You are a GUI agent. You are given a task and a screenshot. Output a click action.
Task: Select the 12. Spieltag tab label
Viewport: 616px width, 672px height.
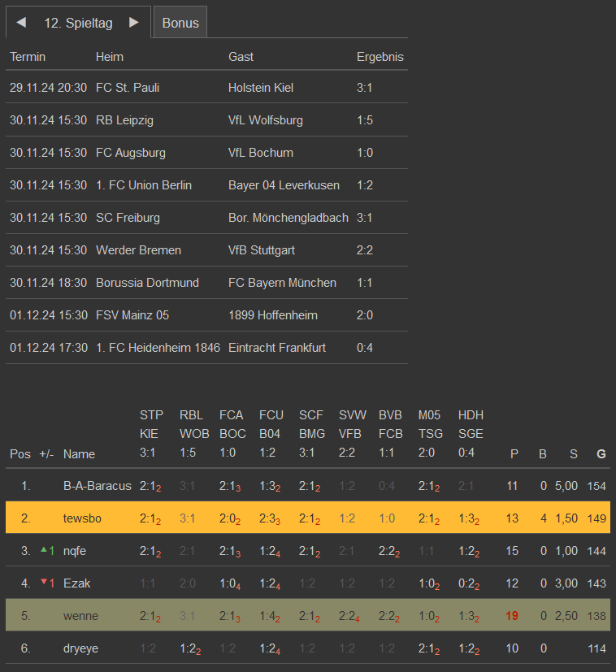(x=78, y=23)
